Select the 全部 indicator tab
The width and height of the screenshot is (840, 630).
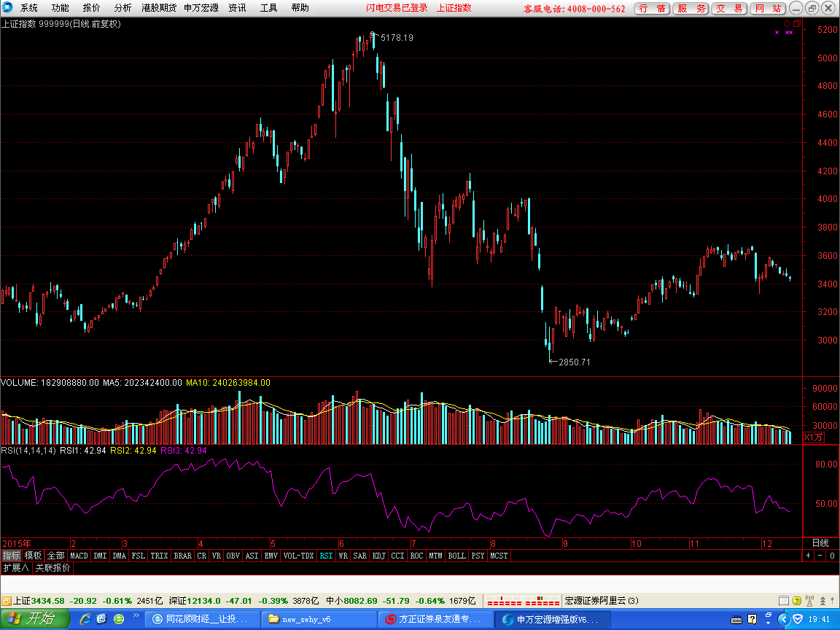pyautogui.click(x=55, y=556)
